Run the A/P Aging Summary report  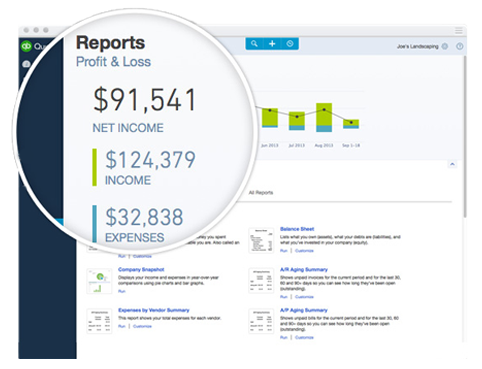[283, 337]
